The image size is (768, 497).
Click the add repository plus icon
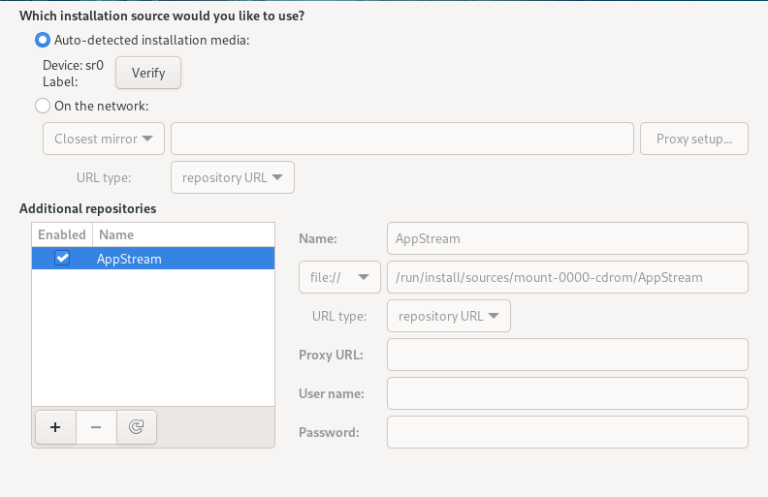click(x=55, y=427)
